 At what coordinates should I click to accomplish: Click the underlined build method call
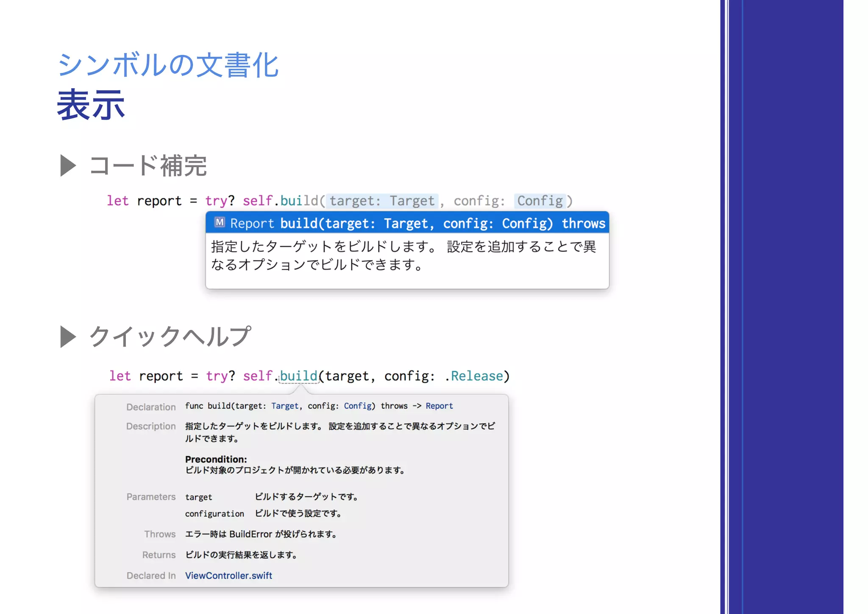tap(299, 376)
